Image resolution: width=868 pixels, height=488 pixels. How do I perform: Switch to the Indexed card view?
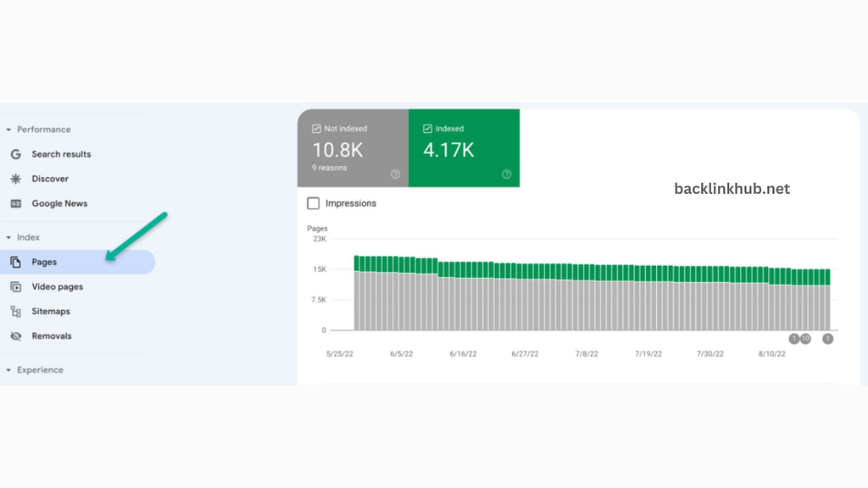(x=464, y=147)
